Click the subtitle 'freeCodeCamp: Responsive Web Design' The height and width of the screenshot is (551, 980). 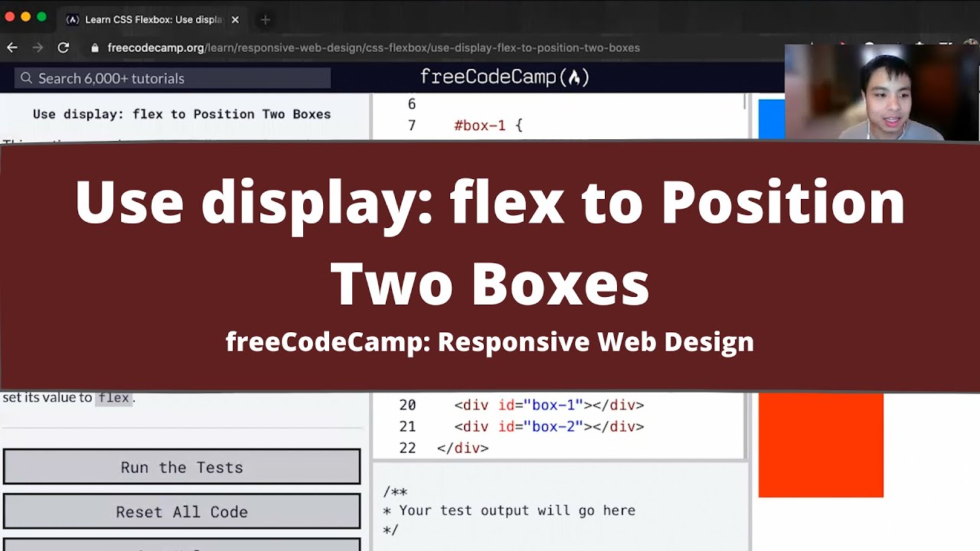point(490,341)
